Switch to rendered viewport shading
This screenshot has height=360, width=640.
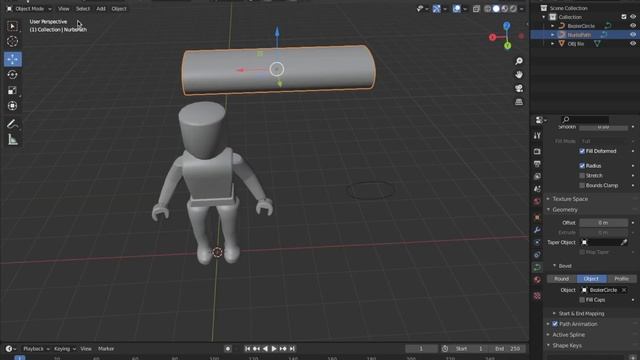(513, 9)
